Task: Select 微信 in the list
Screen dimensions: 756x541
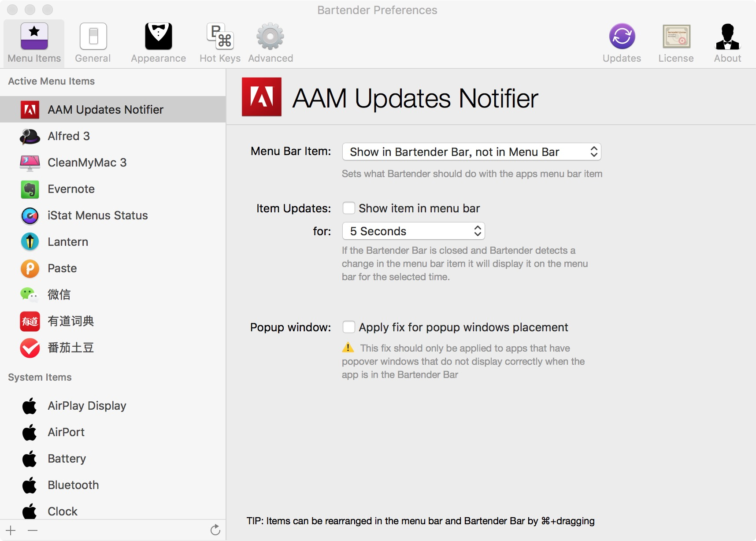Action: click(113, 295)
